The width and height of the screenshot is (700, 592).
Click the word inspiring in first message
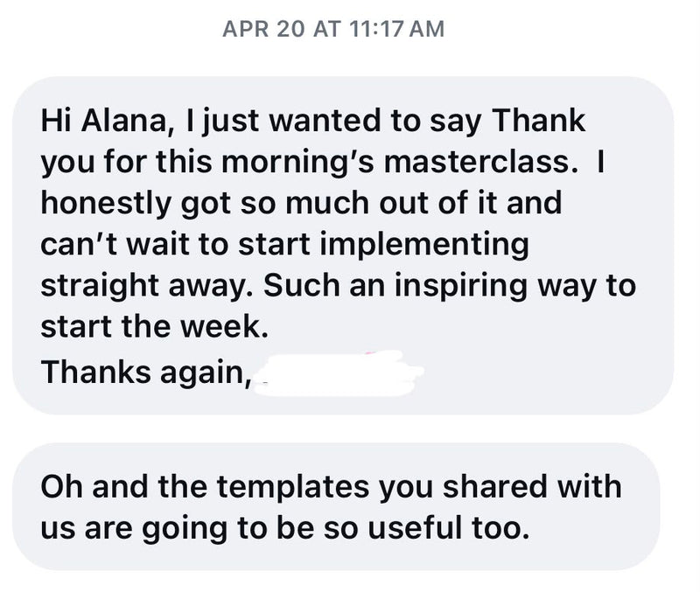461,287
